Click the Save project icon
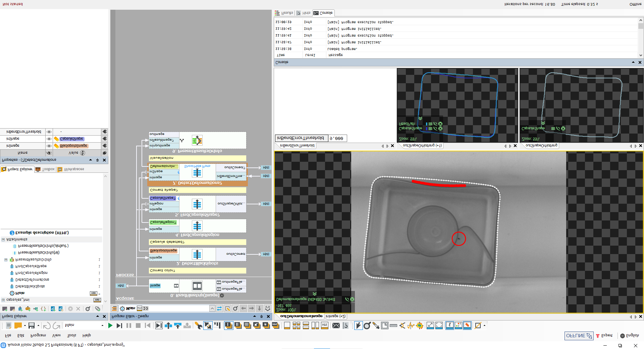Viewport: 644px width, 349px height. coord(32,325)
